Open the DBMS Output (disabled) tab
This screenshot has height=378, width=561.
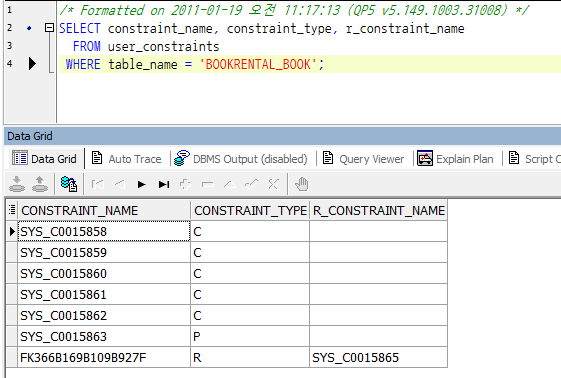[x=241, y=159]
